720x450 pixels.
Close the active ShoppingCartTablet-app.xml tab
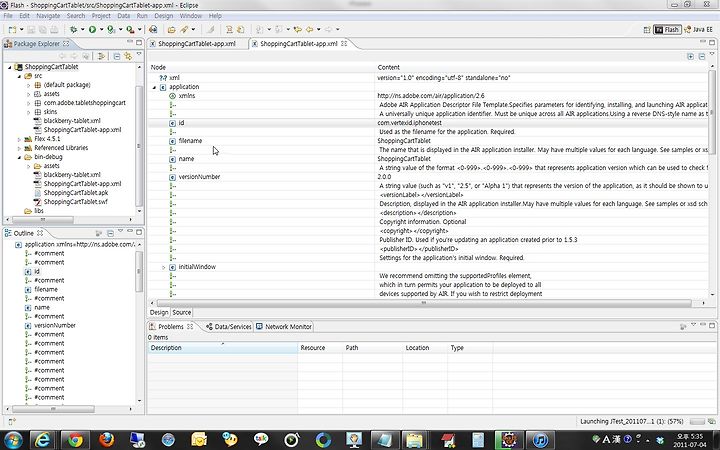click(344, 44)
